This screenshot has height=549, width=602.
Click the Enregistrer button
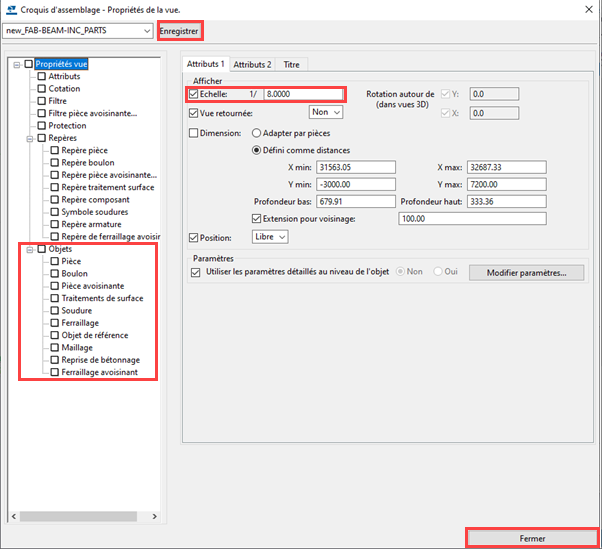[x=180, y=31]
